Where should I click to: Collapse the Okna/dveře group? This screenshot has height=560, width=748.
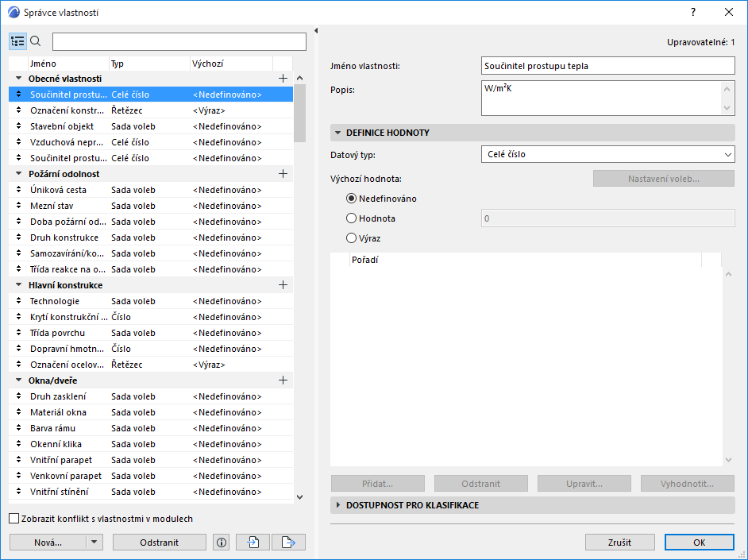[18, 380]
